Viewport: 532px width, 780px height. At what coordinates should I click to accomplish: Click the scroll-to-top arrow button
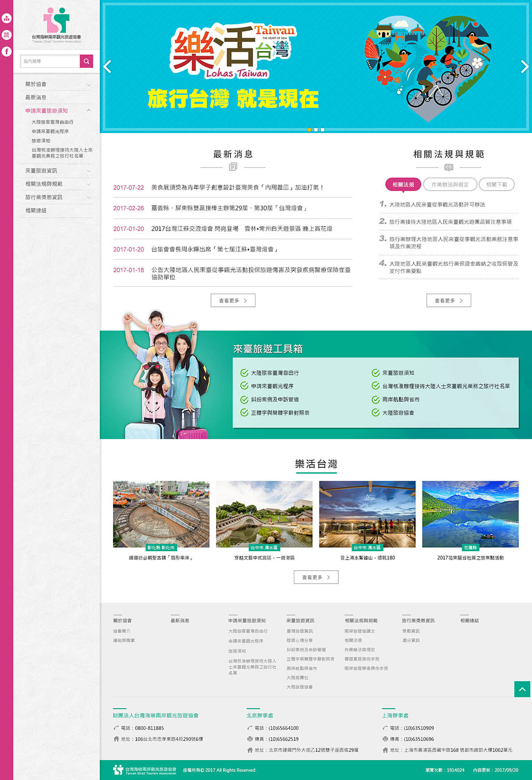(522, 689)
